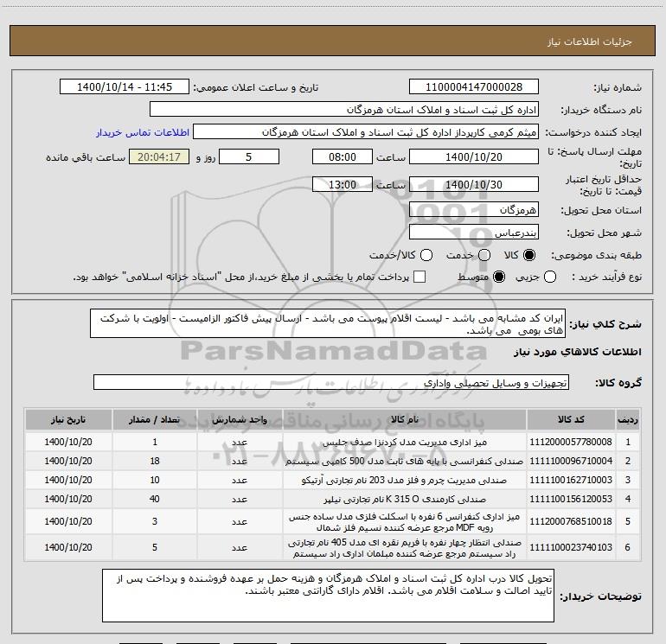Click item name صندلی انتظار چهار نفره مدل 405
666x644 pixels.
pyautogui.click(x=405, y=548)
